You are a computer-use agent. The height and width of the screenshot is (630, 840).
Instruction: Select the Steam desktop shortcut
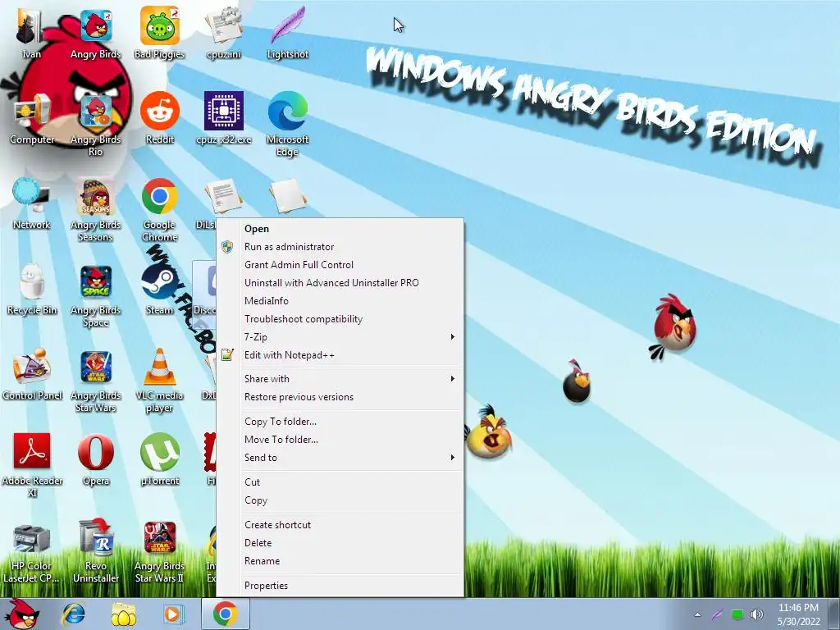(160, 290)
